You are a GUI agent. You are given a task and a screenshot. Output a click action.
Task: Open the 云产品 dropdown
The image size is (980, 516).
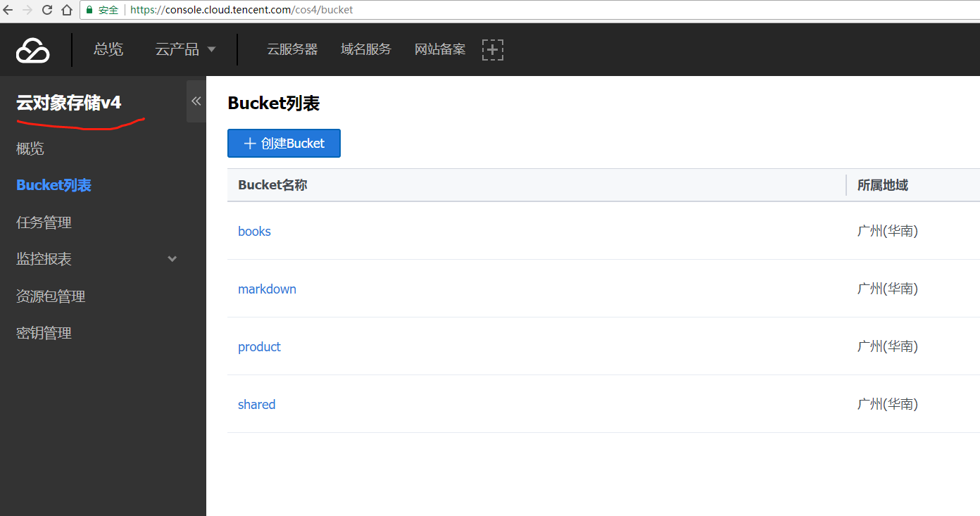point(185,49)
